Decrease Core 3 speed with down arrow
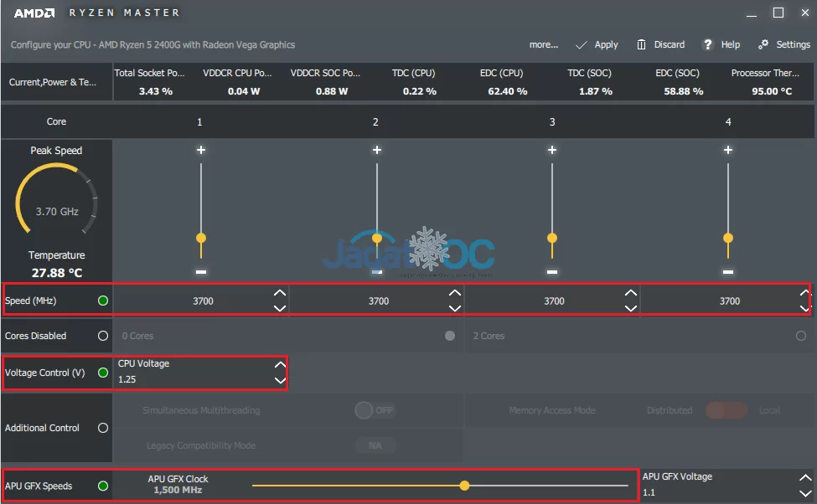The width and height of the screenshot is (817, 504). pyautogui.click(x=630, y=308)
